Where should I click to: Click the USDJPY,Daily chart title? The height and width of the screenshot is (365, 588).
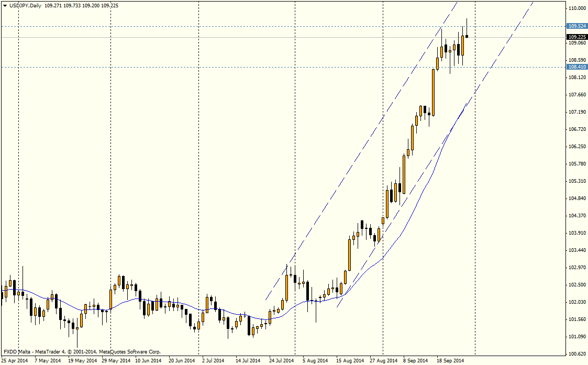tap(25, 5)
